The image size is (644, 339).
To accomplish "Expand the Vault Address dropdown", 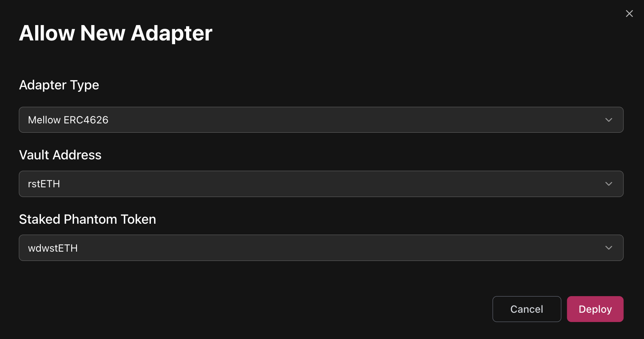I will tap(321, 184).
